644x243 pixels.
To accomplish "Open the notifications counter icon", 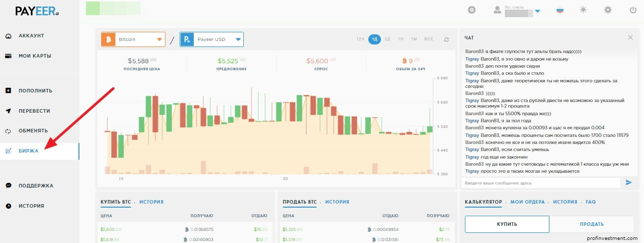I will [x=471, y=10].
